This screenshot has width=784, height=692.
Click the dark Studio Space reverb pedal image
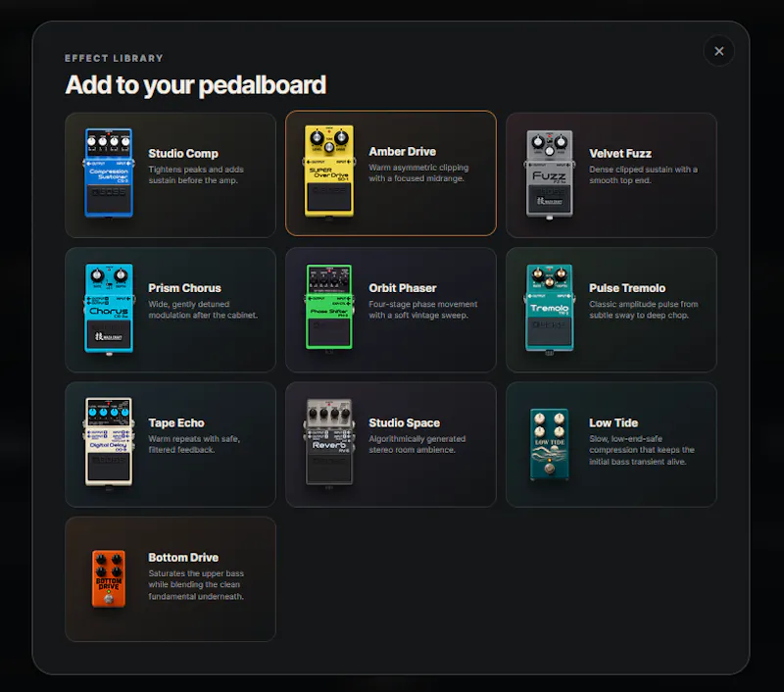pos(329,442)
